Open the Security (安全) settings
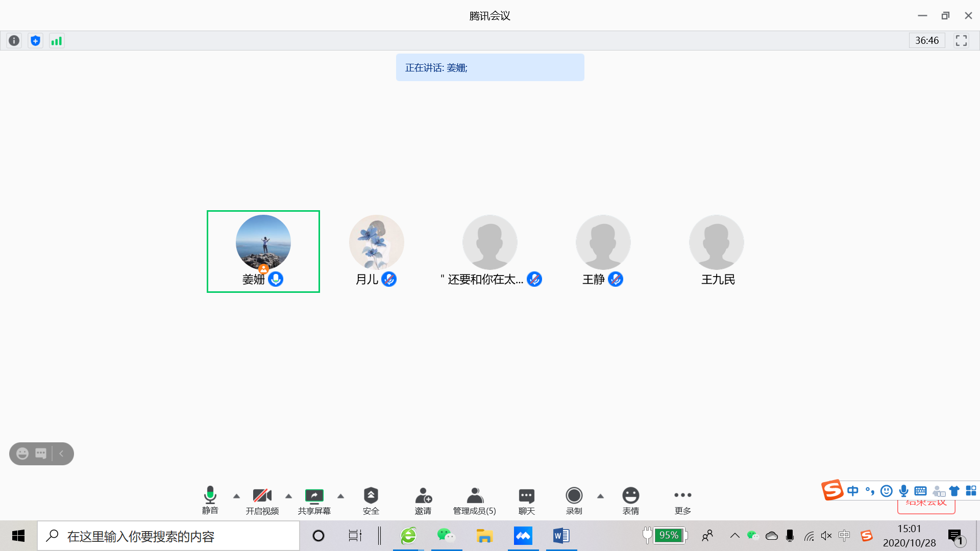 pyautogui.click(x=371, y=500)
